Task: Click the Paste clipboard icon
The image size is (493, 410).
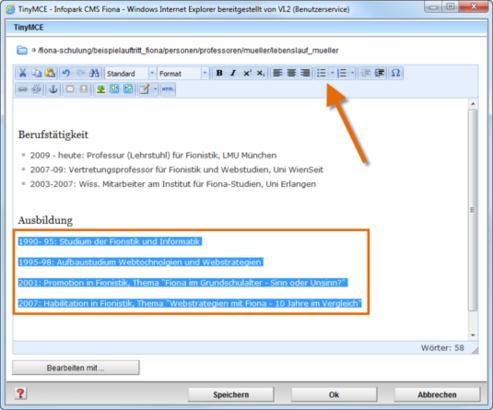Action: click(x=50, y=73)
